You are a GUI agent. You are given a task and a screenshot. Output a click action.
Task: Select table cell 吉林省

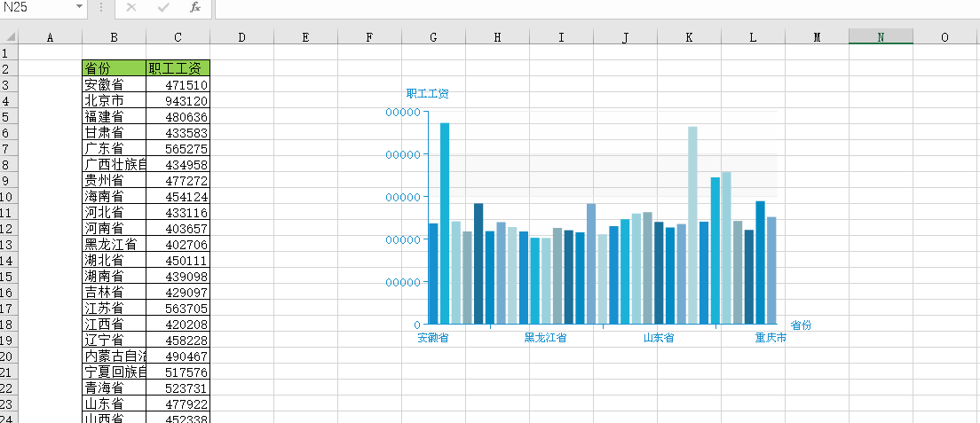point(114,293)
